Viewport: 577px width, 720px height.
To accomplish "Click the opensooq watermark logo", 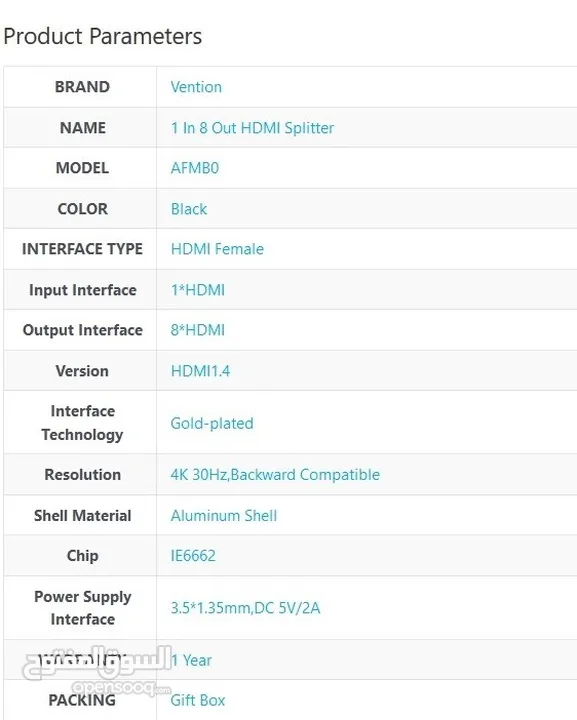I will click(97, 671).
